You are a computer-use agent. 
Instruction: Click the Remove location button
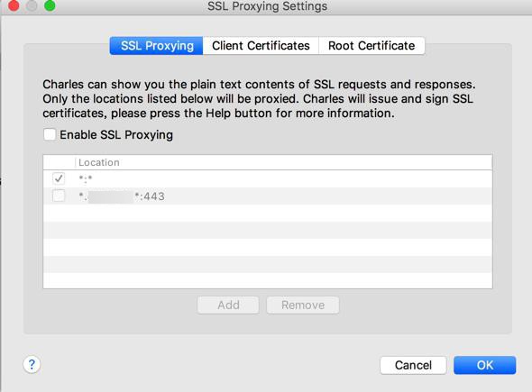[303, 305]
